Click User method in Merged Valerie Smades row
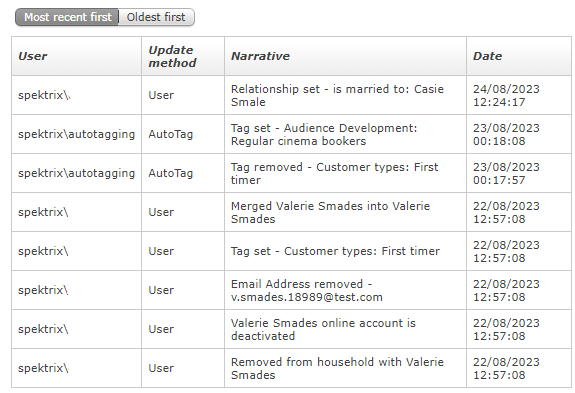This screenshot has height=393, width=575. click(x=161, y=212)
